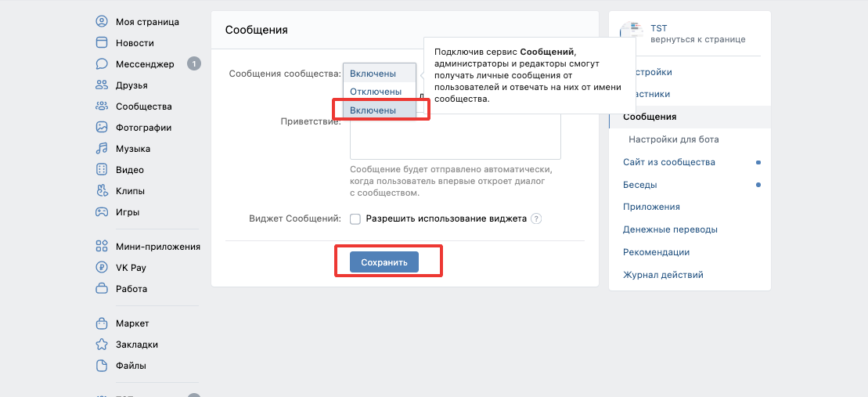The width and height of the screenshot is (868, 397).
Task: Click the Музыка note icon
Action: click(101, 149)
